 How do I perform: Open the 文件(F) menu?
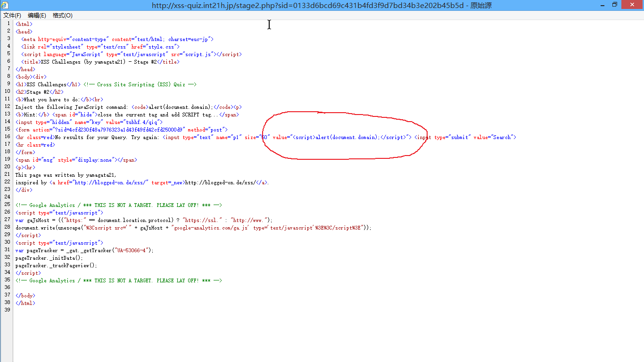coord(12,16)
